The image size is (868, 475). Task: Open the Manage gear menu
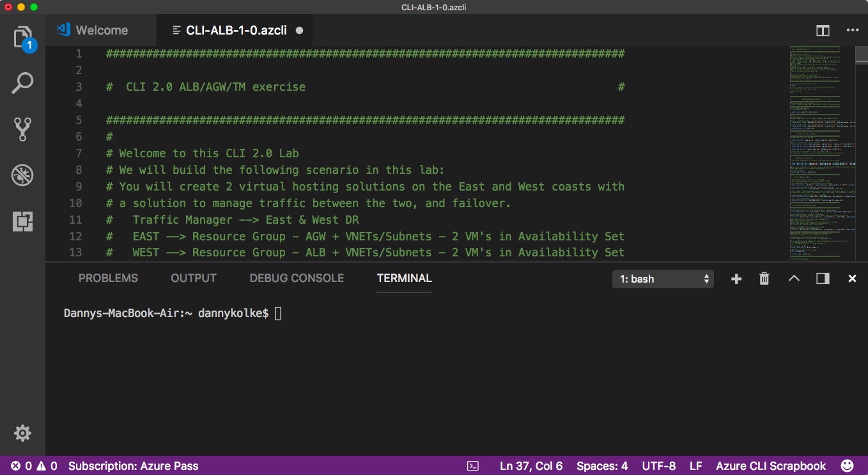pyautogui.click(x=23, y=433)
